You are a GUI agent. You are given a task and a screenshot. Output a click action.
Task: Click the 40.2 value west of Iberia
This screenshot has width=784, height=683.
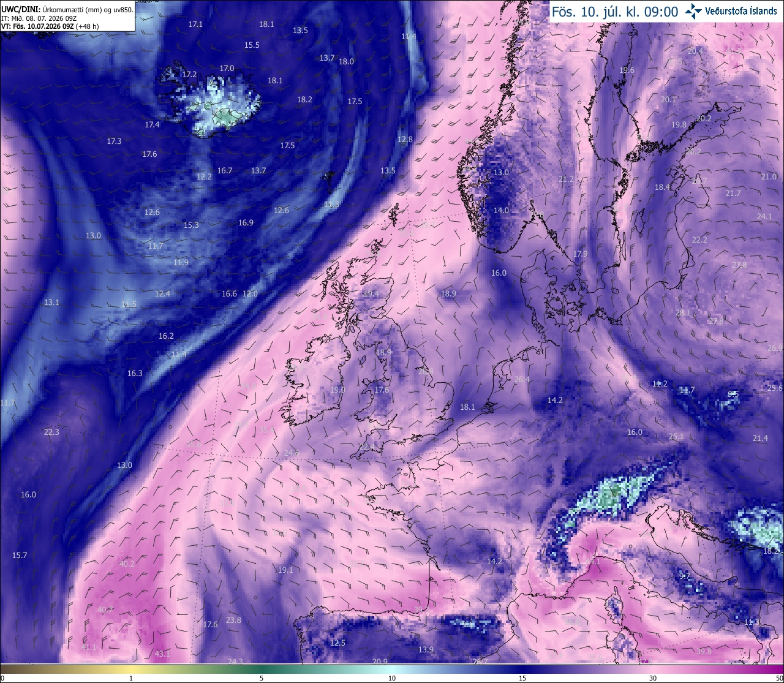127,564
